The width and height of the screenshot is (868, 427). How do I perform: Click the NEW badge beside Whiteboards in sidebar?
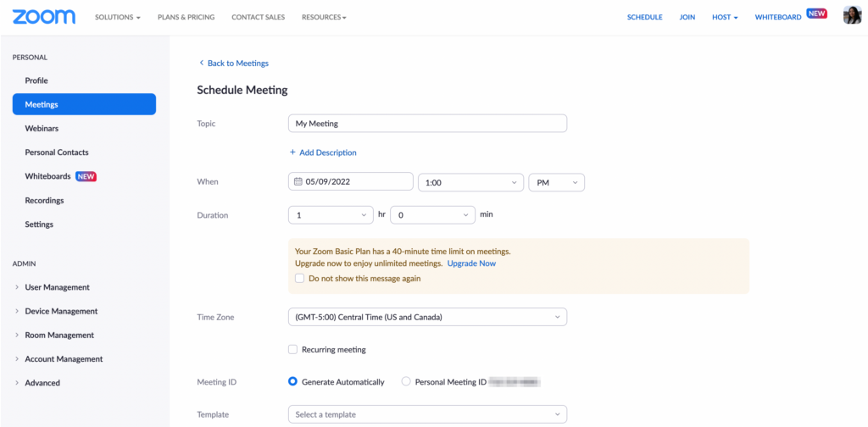pyautogui.click(x=86, y=176)
